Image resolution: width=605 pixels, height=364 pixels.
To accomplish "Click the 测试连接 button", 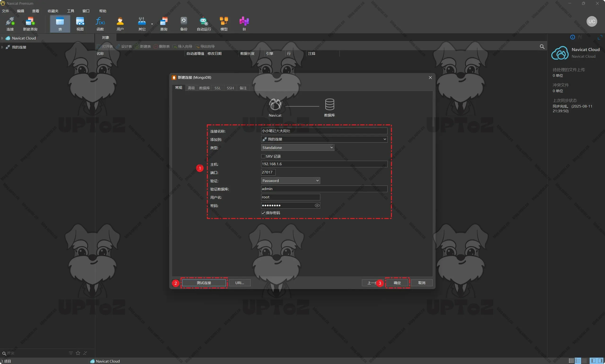I will point(204,283).
